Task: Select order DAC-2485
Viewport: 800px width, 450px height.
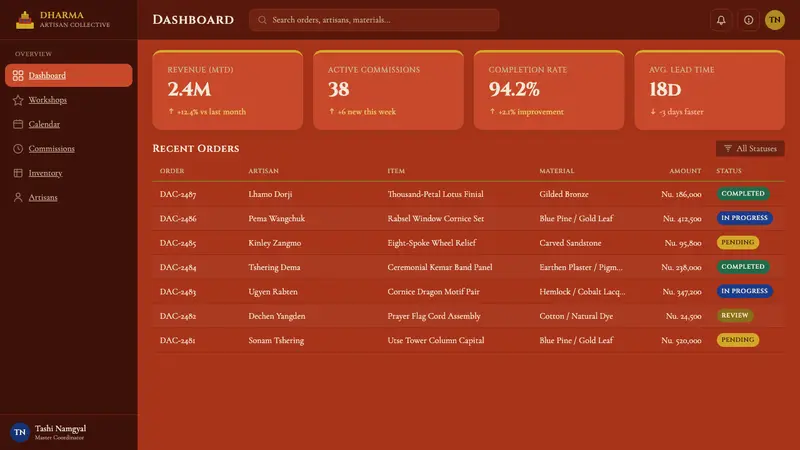Action: (x=178, y=243)
